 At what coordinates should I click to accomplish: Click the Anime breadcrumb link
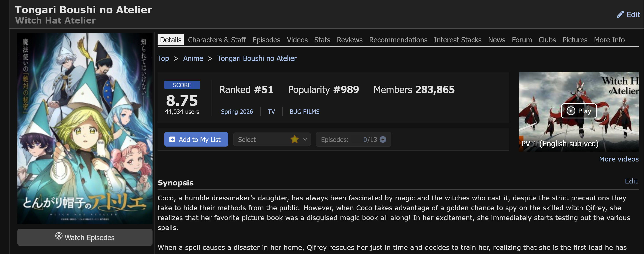point(193,58)
